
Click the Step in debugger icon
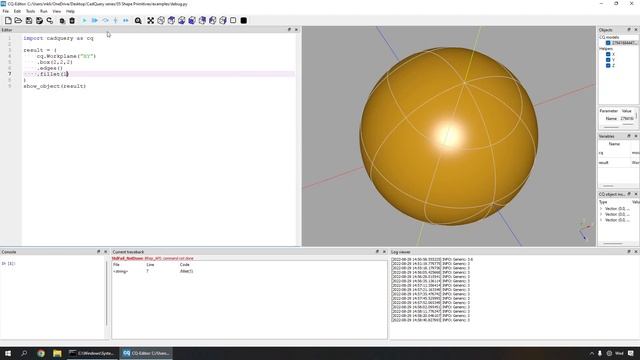point(116,20)
